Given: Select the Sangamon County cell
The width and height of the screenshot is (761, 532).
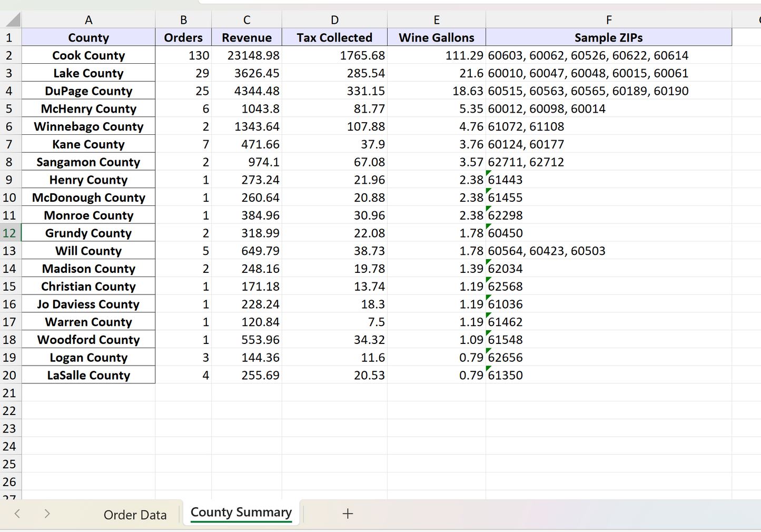Looking at the screenshot, I should click(88, 162).
